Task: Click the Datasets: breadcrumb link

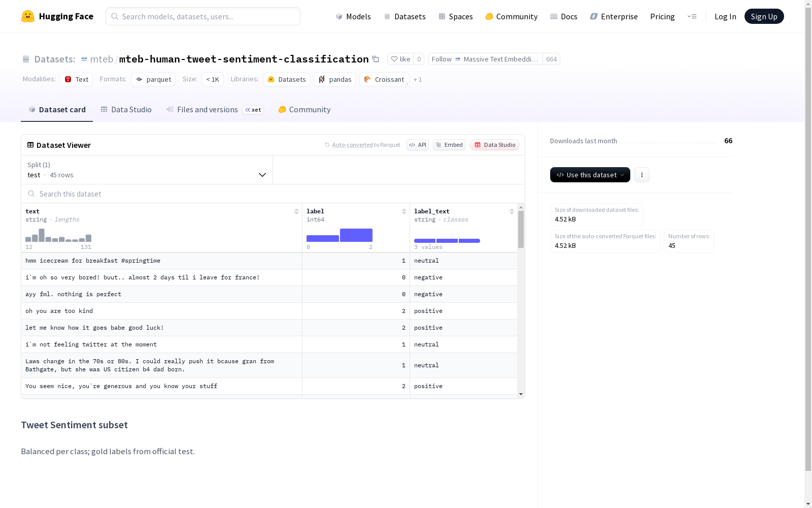Action: (x=55, y=59)
